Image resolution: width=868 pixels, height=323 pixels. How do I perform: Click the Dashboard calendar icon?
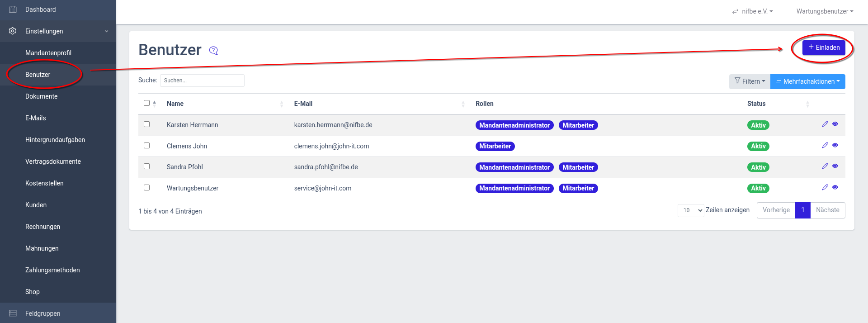point(13,9)
